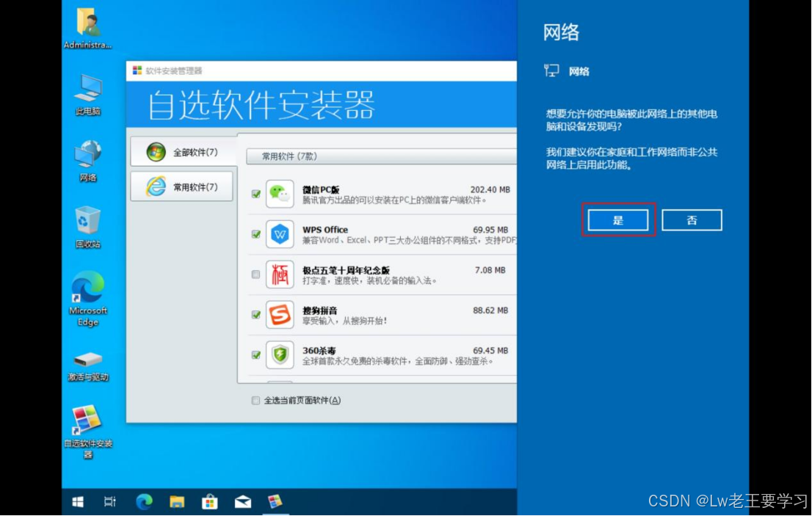Screen dimensions: 812x516
Task: Open File Explorer from the taskbar
Action: point(177,501)
